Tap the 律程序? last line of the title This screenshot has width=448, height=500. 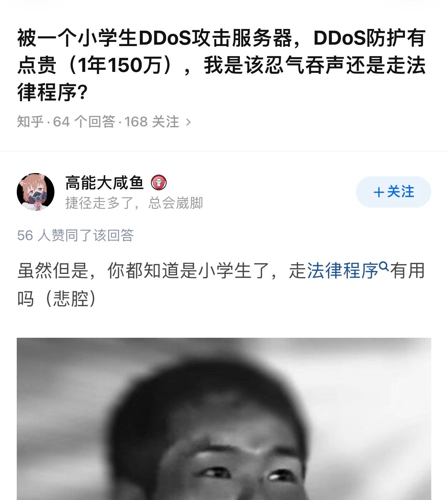(52, 93)
